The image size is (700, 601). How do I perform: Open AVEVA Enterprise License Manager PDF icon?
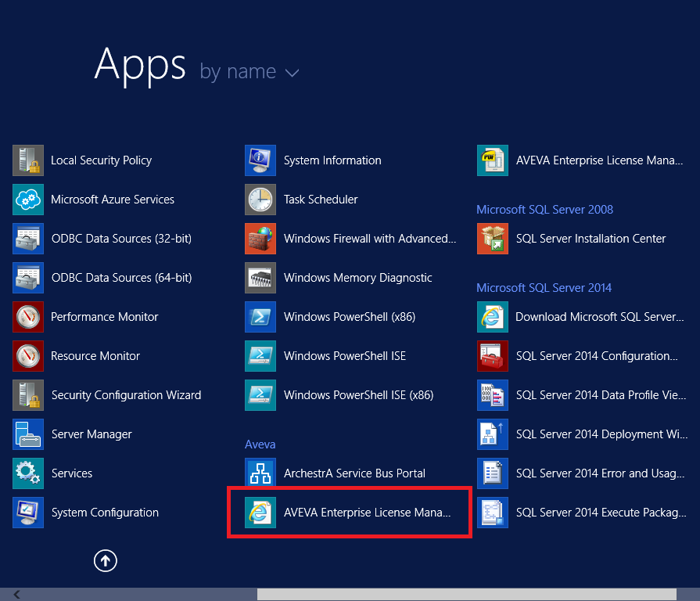(493, 160)
